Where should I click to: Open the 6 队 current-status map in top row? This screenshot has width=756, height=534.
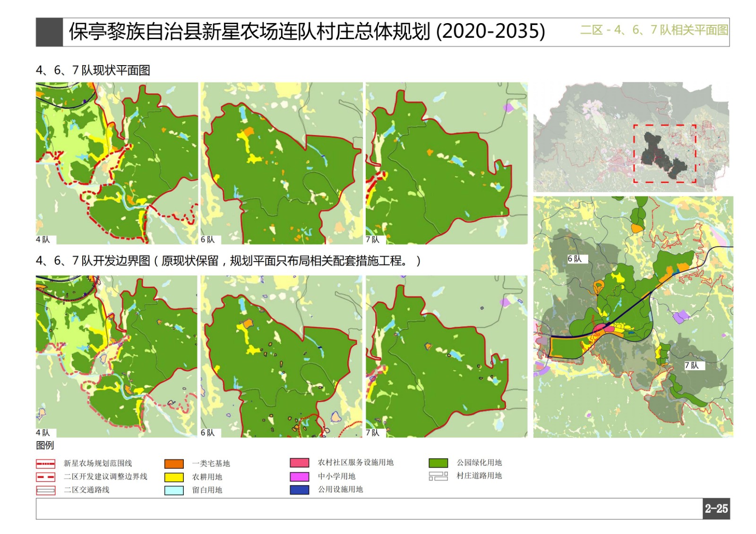(282, 163)
